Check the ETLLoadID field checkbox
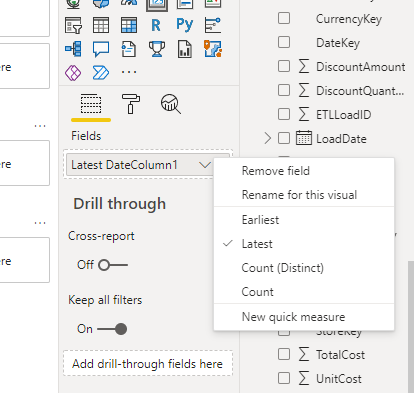 point(284,114)
